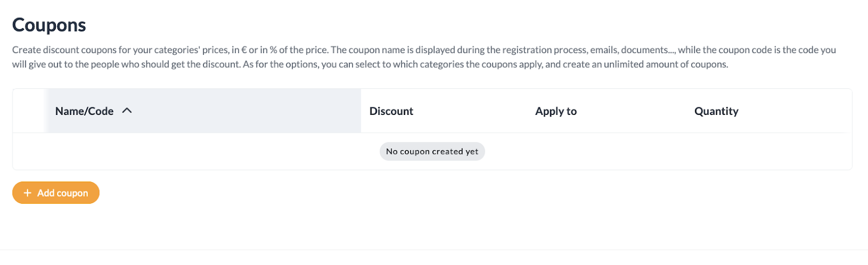This screenshot has height=265, width=868.
Task: Click the horizontal divider below Add coupon
Action: point(434,249)
